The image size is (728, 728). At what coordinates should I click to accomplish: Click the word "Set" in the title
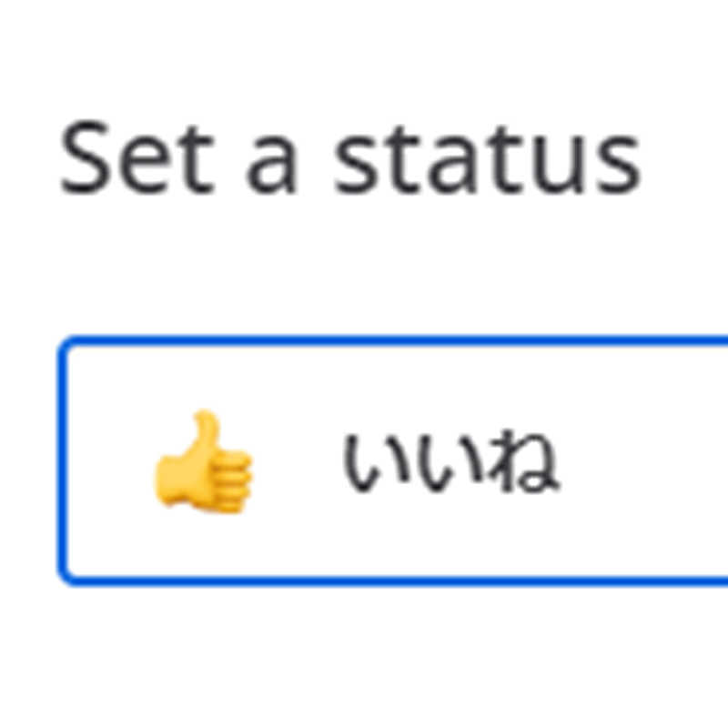(137, 157)
